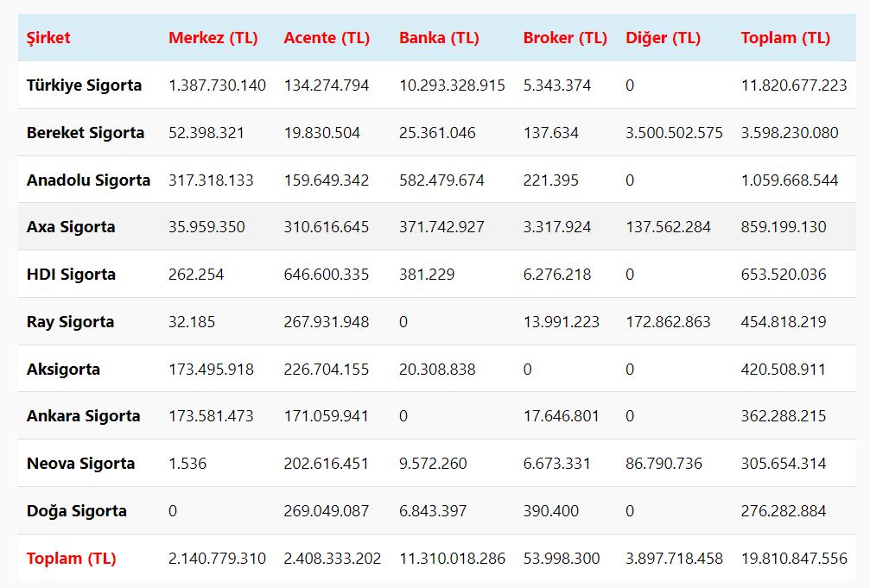Click the Axa Sigorta company name
This screenshot has height=588, width=870.
[x=71, y=227]
